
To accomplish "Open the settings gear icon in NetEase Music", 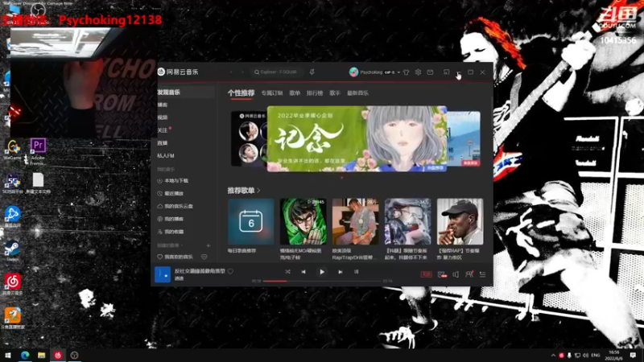I will (x=418, y=72).
